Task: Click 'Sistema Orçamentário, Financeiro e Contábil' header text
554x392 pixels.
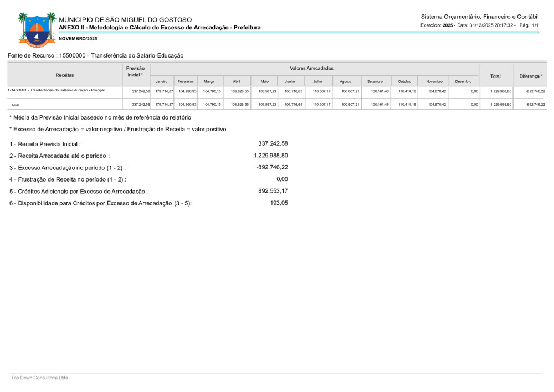Action: coord(480,17)
